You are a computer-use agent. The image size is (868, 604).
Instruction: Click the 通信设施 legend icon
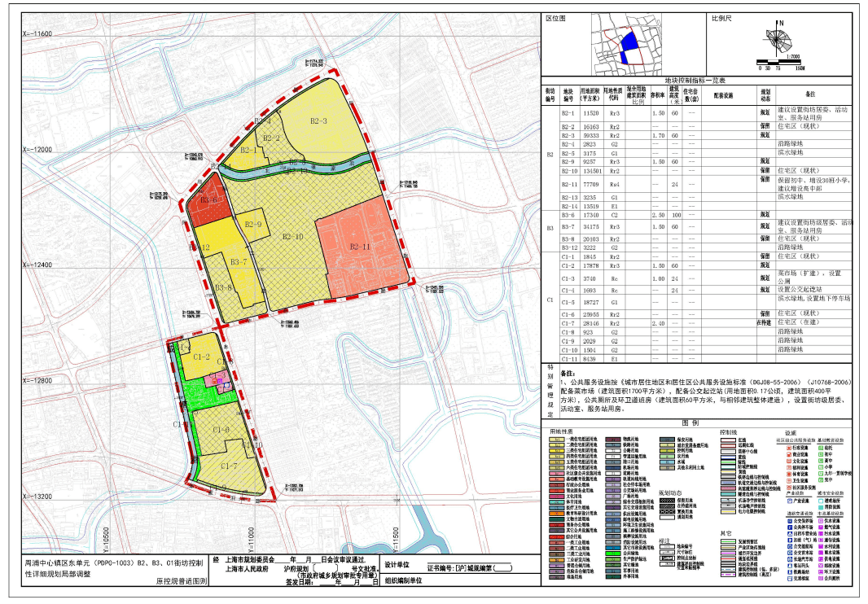821,540
